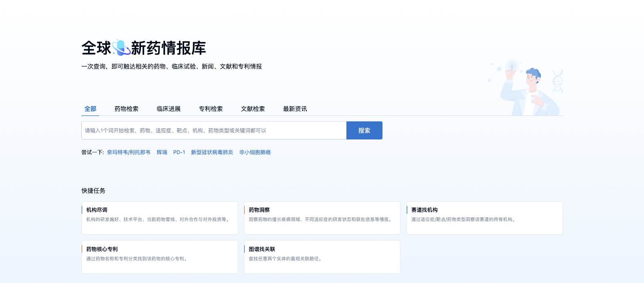Open the 文献检索 tab

coord(253,109)
